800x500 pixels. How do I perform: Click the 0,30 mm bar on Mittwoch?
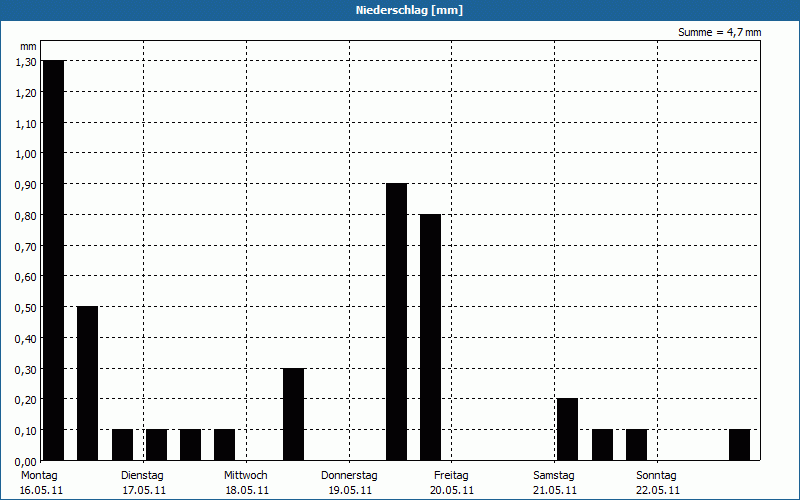coord(293,414)
